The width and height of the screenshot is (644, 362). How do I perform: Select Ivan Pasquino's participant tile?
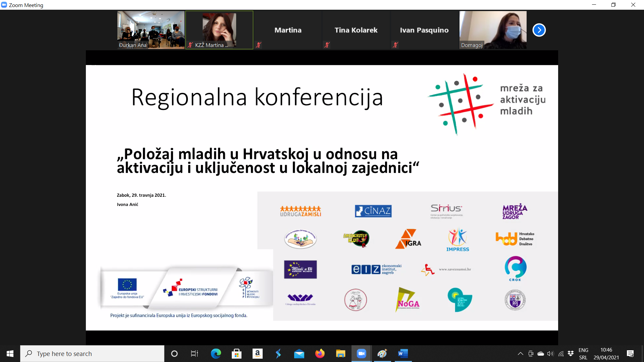[x=425, y=30]
